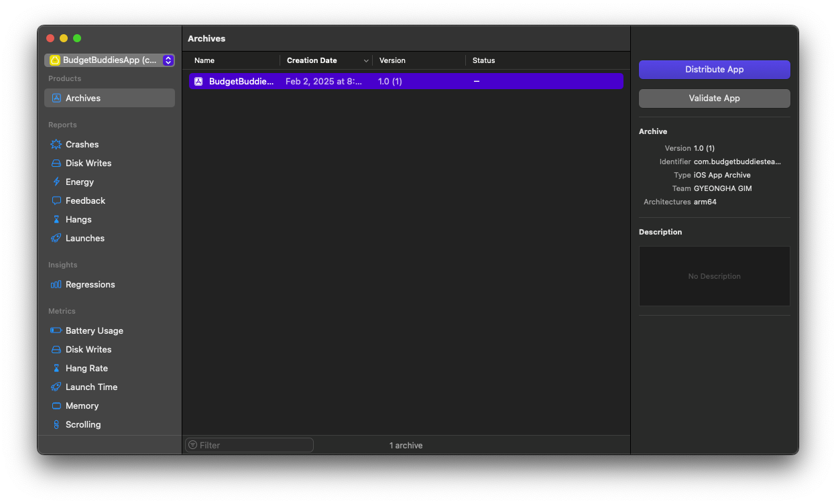Click the green zoom window button
Image resolution: width=836 pixels, height=504 pixels.
tap(77, 38)
